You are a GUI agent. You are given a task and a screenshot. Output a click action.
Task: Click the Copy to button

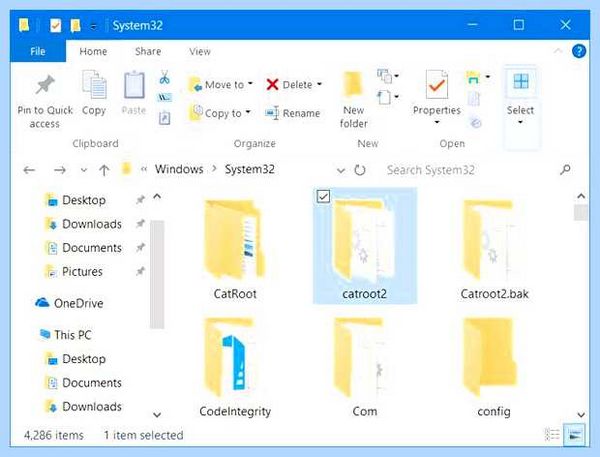pos(220,113)
